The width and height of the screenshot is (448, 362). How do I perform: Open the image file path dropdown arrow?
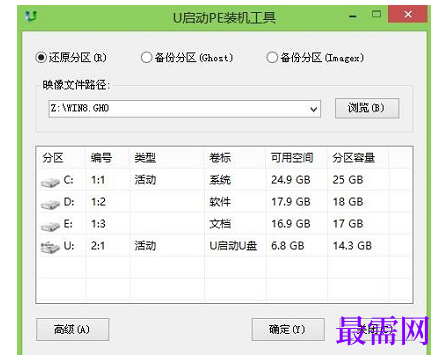(x=313, y=109)
